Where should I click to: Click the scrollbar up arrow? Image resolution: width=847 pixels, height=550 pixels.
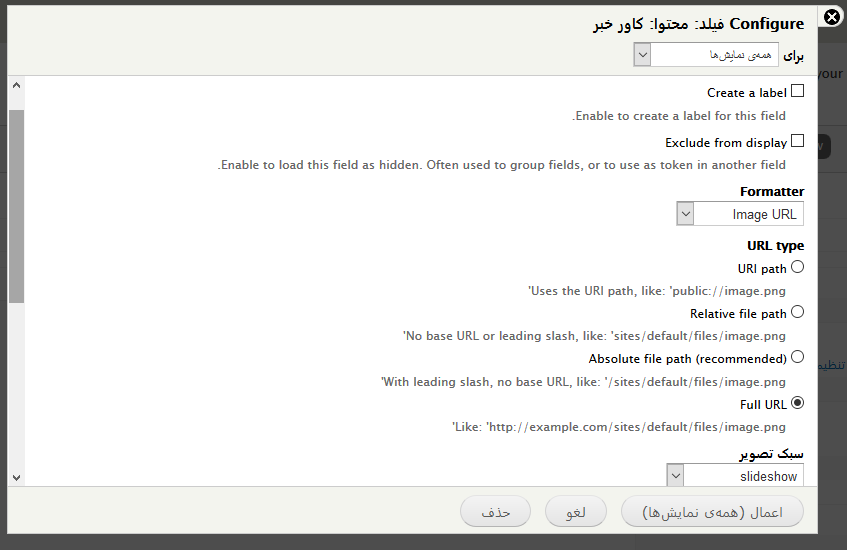pos(16,85)
